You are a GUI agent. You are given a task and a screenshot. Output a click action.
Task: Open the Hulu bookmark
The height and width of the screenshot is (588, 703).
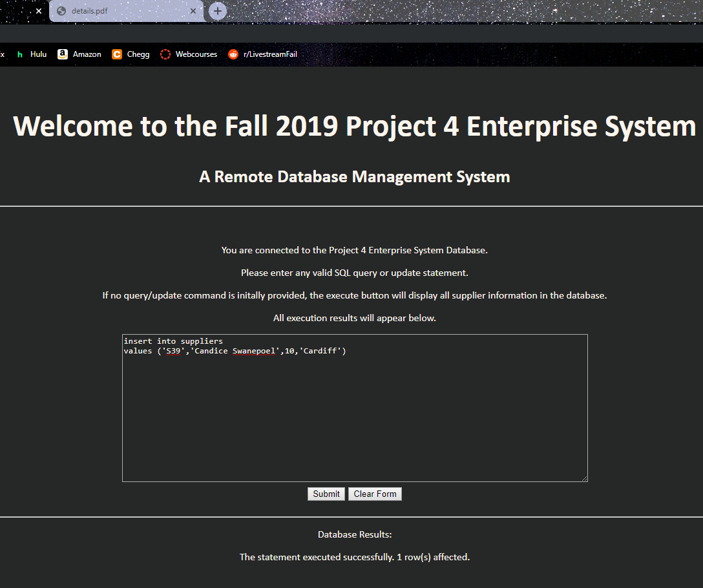[32, 54]
